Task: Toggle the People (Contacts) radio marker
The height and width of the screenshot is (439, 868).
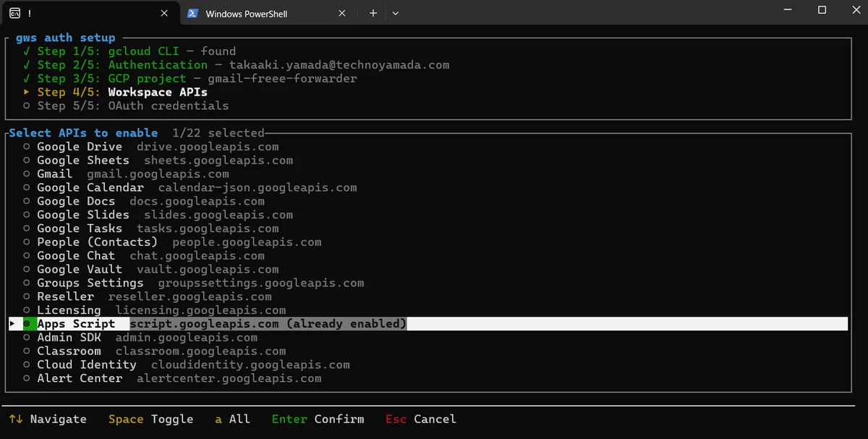Action: (27, 242)
